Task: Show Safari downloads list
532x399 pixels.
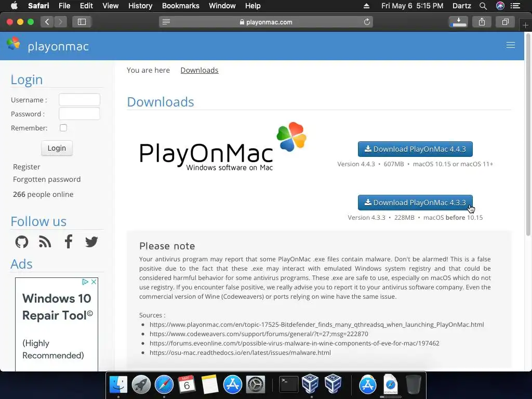Action: [x=458, y=22]
